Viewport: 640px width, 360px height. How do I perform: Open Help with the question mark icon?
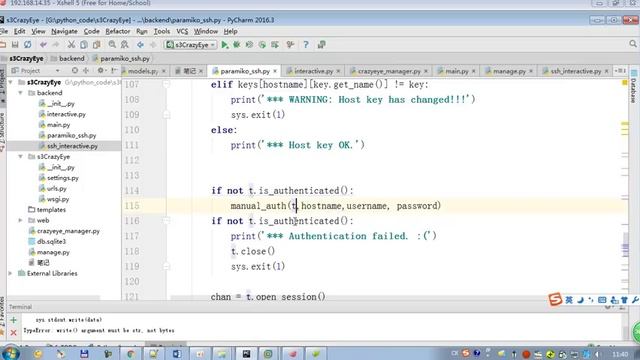tap(306, 44)
